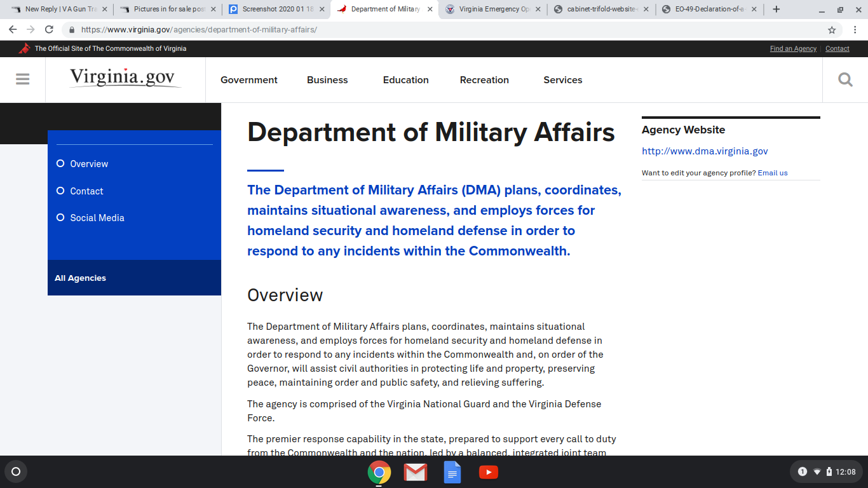Image resolution: width=868 pixels, height=488 pixels.
Task: Open YouTube from the shelf
Action: coord(489,472)
